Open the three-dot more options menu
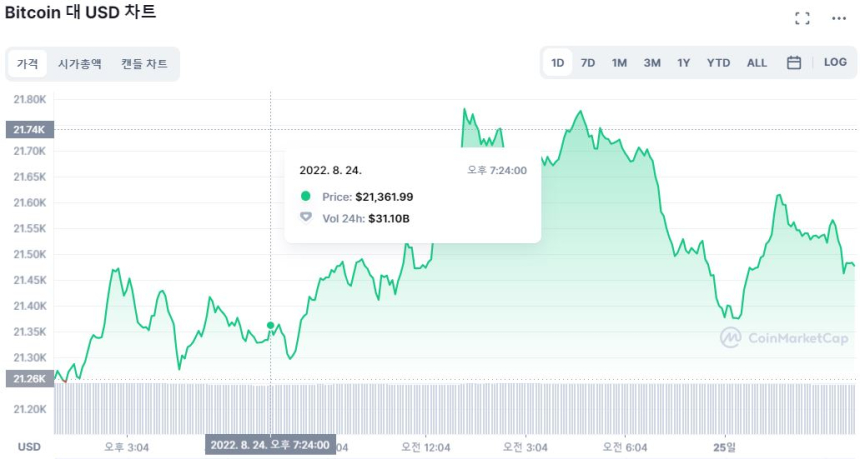Screen dimensions: 860x459 click(838, 18)
